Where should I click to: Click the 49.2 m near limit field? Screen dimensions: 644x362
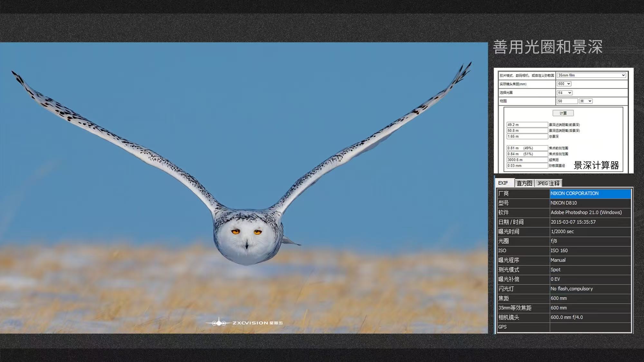coord(527,125)
